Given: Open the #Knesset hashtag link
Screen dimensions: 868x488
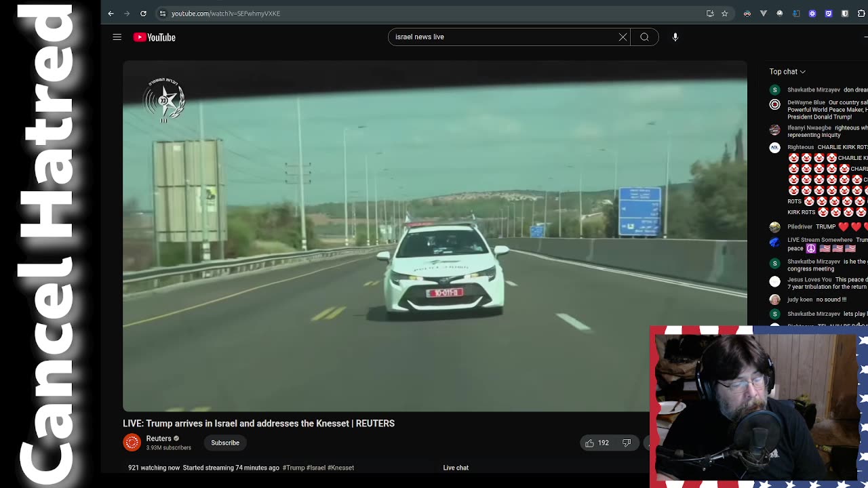Looking at the screenshot, I should [x=340, y=468].
